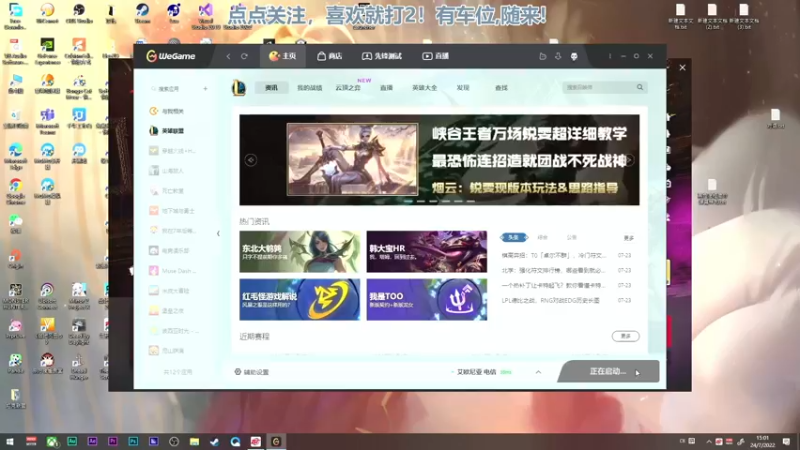Add an app with the sidebar plus icon
This screenshot has width=800, height=450.
[205, 89]
